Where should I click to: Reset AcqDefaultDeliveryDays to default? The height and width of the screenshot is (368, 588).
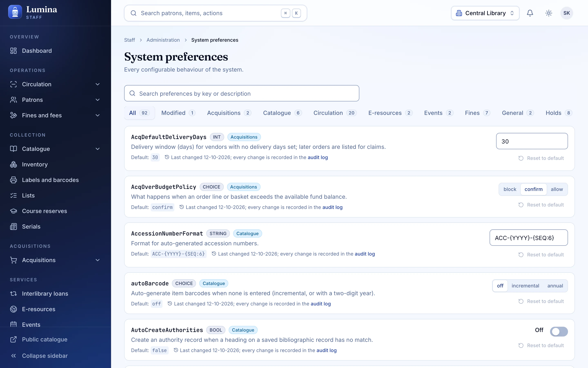click(x=541, y=158)
